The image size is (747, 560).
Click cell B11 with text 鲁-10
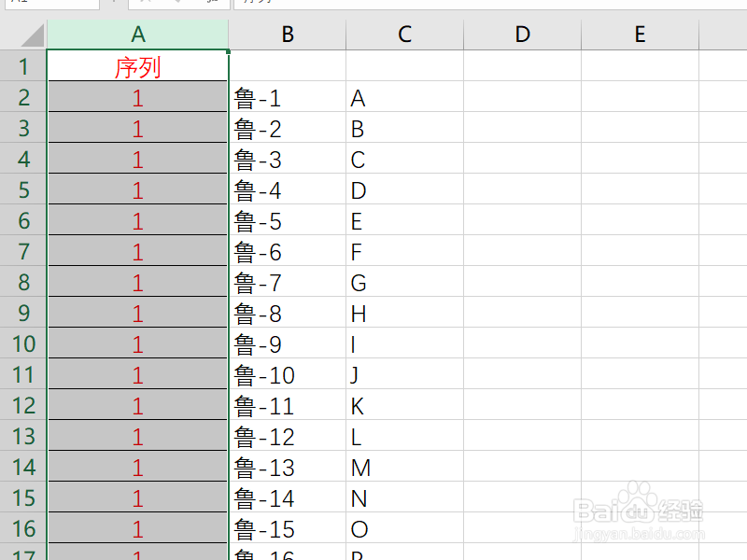[x=288, y=374]
